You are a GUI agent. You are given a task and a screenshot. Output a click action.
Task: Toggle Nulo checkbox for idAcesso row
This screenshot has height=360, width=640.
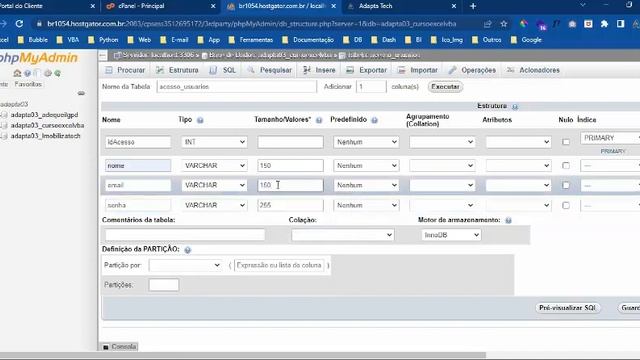pyautogui.click(x=566, y=142)
